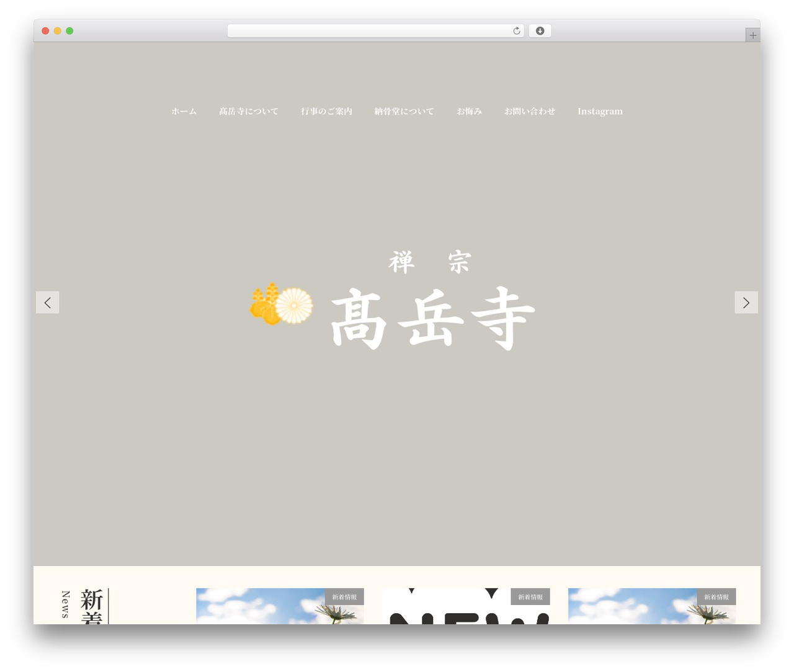Open the NEW news card thumbnail
Image resolution: width=794 pixels, height=672 pixels.
click(x=466, y=606)
